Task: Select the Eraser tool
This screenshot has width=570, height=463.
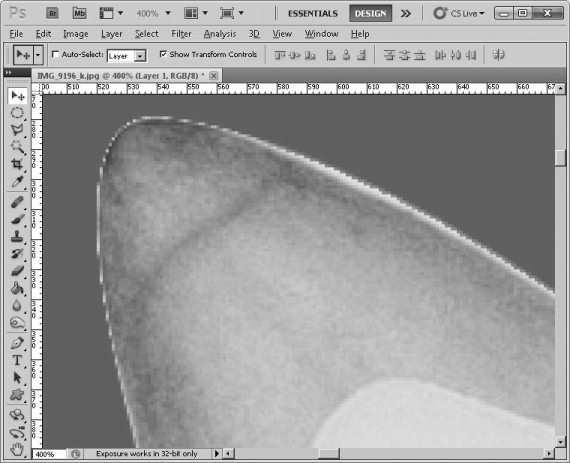Action: 17,271
